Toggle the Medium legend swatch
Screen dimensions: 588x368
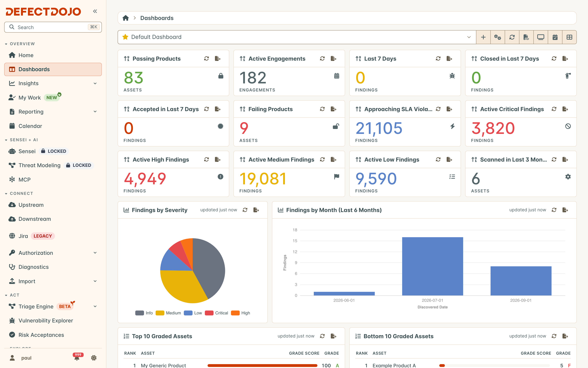pyautogui.click(x=160, y=313)
